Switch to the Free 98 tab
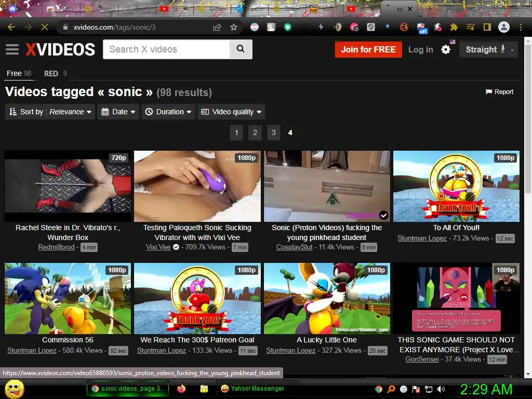Image resolution: width=532 pixels, height=399 pixels. (x=19, y=73)
